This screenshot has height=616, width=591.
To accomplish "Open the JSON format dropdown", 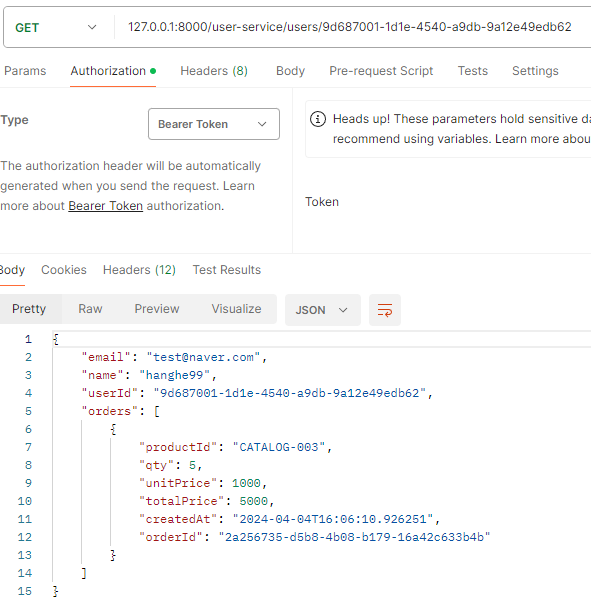I will tap(323, 310).
